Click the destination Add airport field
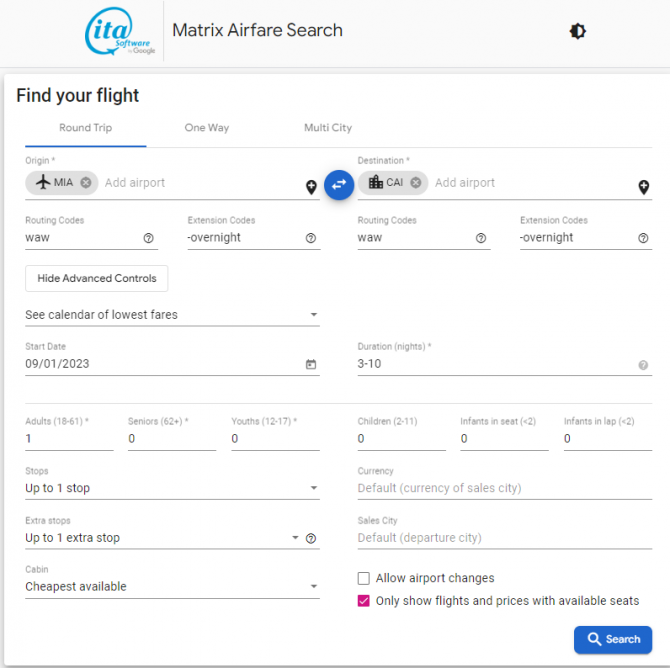 (x=533, y=183)
